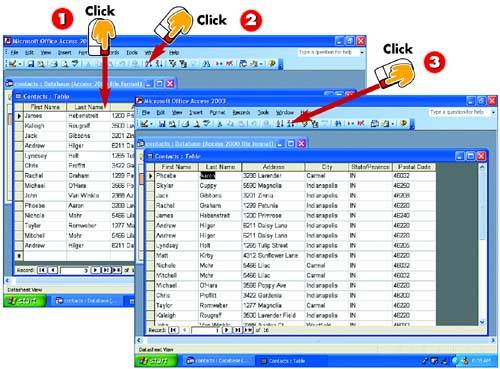Click Print icon in back Access toolbar
Screen dimensions: 500x369
[x=54, y=63]
